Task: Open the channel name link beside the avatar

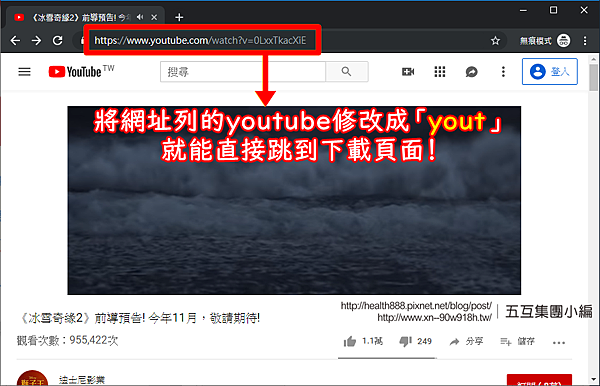Action: (82, 380)
